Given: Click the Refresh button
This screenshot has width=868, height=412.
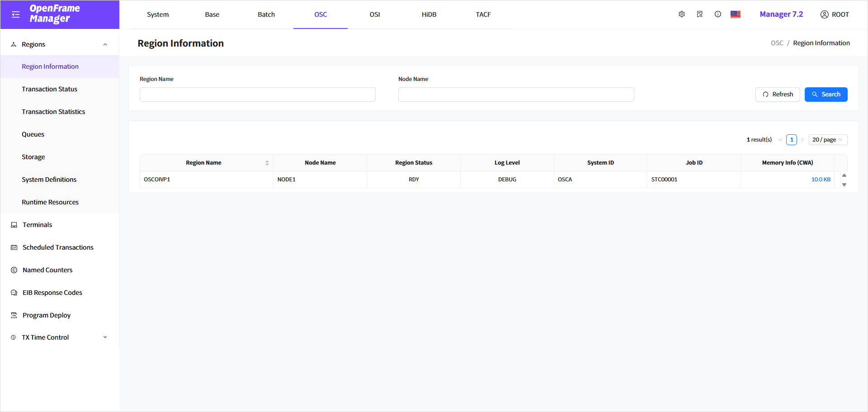Looking at the screenshot, I should click(x=778, y=95).
